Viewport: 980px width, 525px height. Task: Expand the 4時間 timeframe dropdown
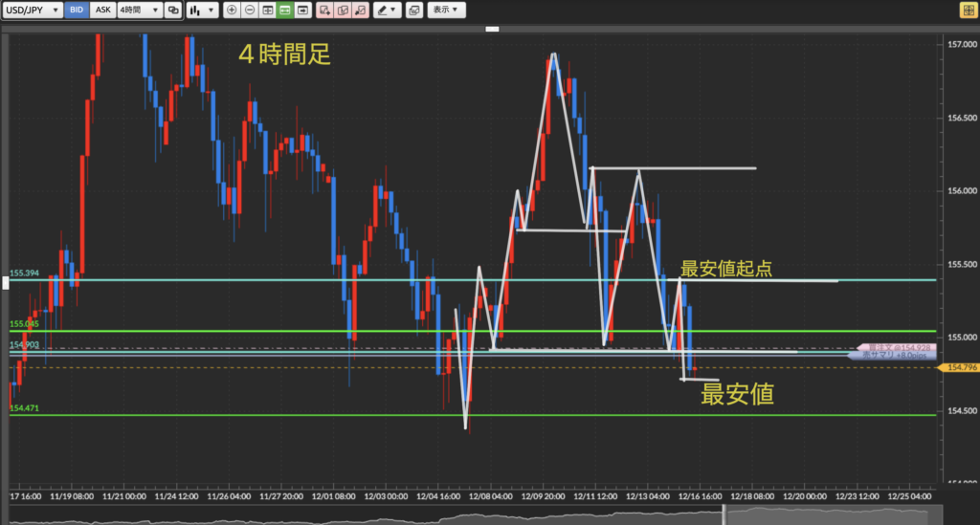pyautogui.click(x=138, y=10)
